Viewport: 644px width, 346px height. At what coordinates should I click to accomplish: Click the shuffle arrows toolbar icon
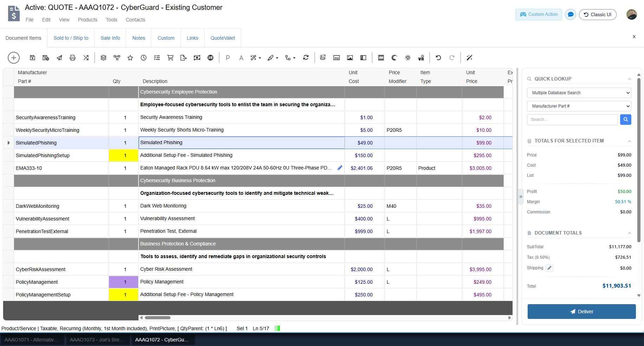click(86, 58)
